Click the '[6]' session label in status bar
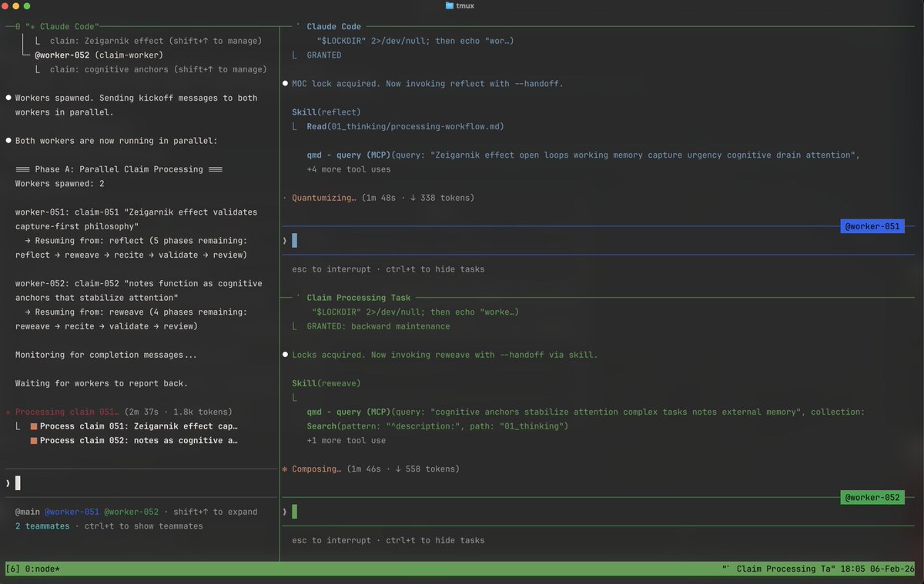Screen dimensions: 924x584 13,569
